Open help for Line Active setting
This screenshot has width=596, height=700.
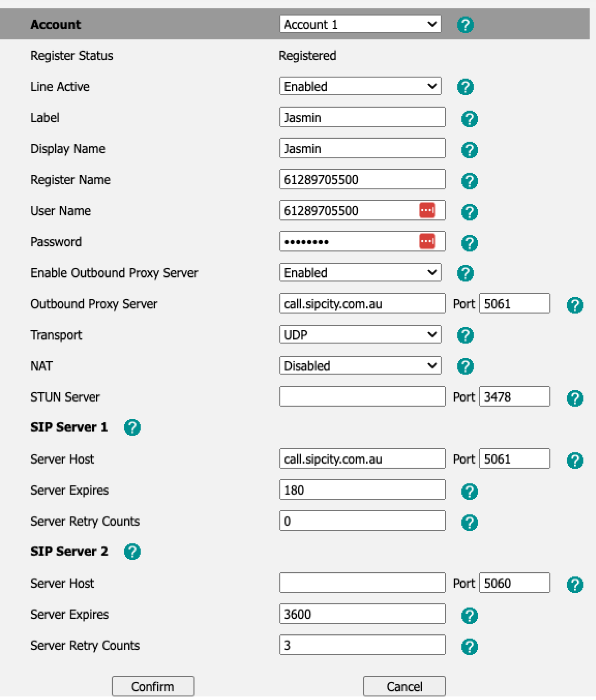[x=465, y=87]
